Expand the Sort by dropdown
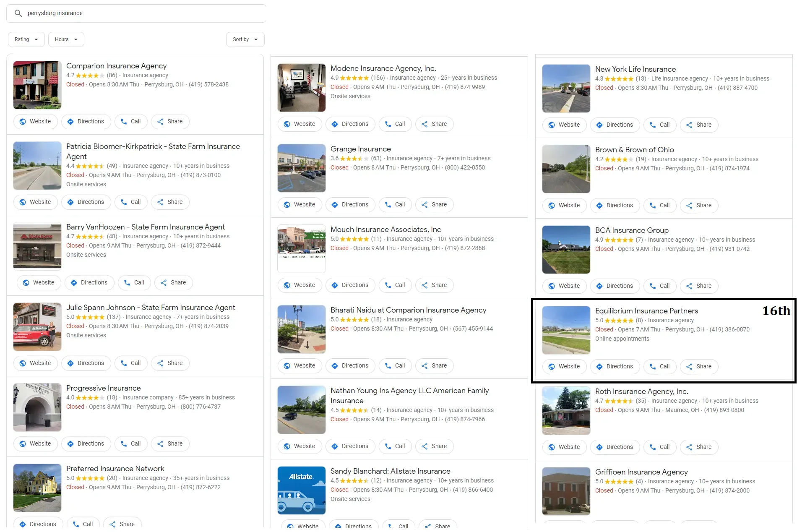797x532 pixels. tap(245, 39)
